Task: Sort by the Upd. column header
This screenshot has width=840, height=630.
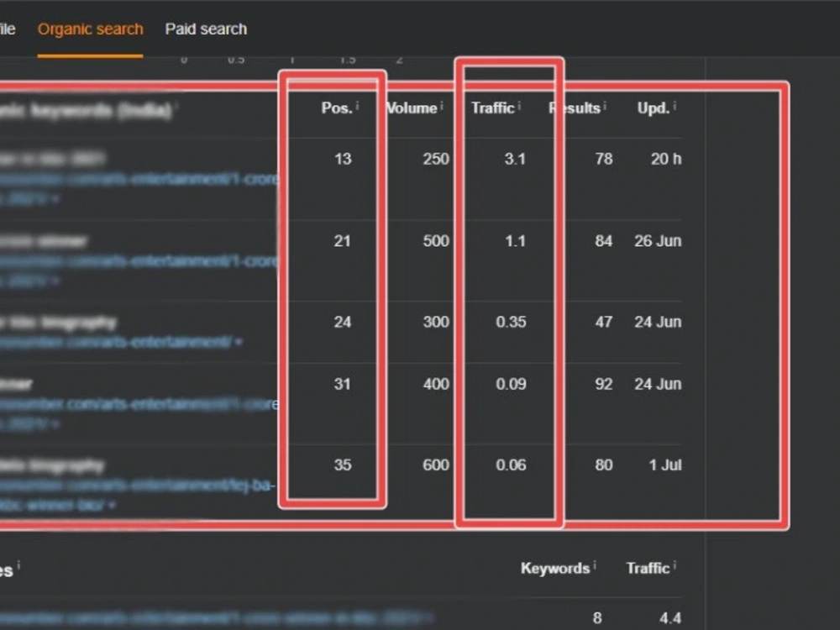Action: (653, 108)
